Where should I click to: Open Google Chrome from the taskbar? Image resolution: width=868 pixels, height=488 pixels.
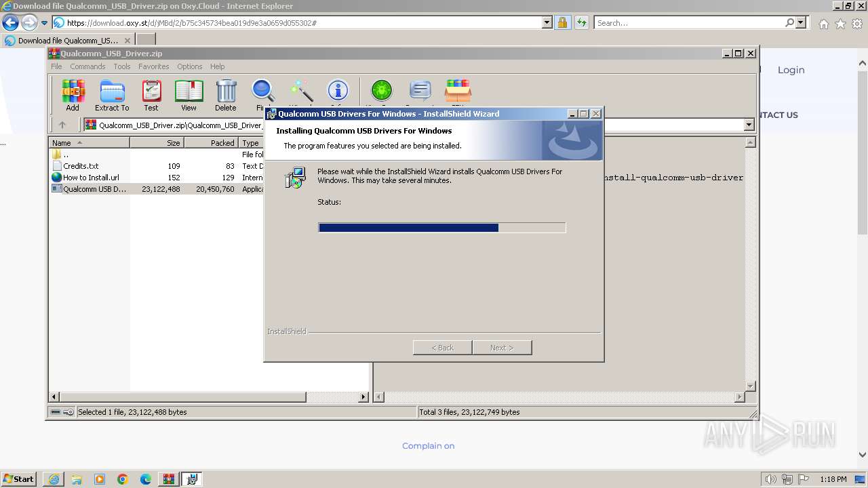(x=122, y=479)
